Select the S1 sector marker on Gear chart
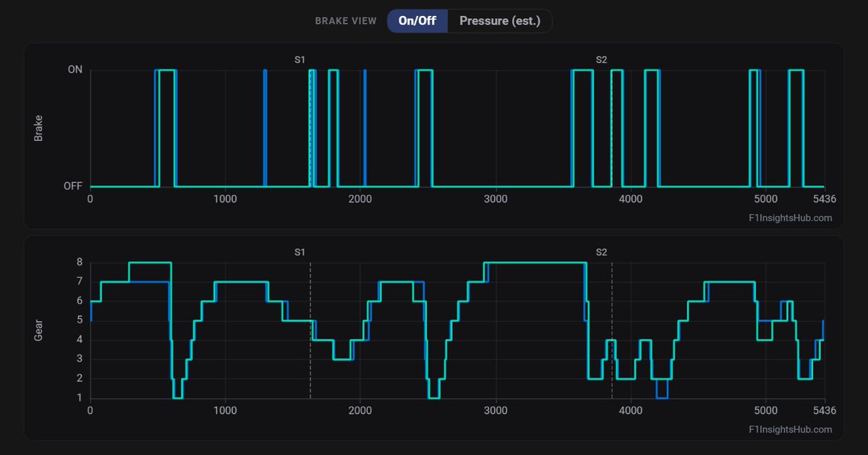Viewport: 868px width, 455px height. (300, 252)
